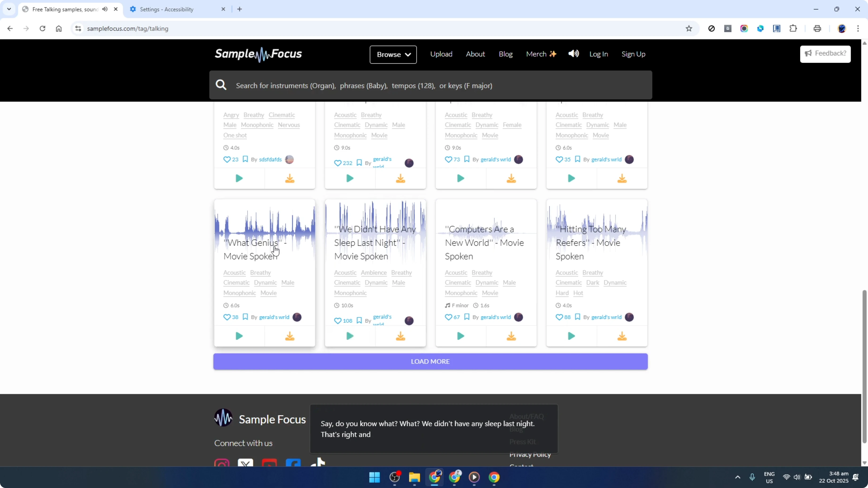Screen dimensions: 868x488
Task: Reload the current page
Action: coord(42,29)
